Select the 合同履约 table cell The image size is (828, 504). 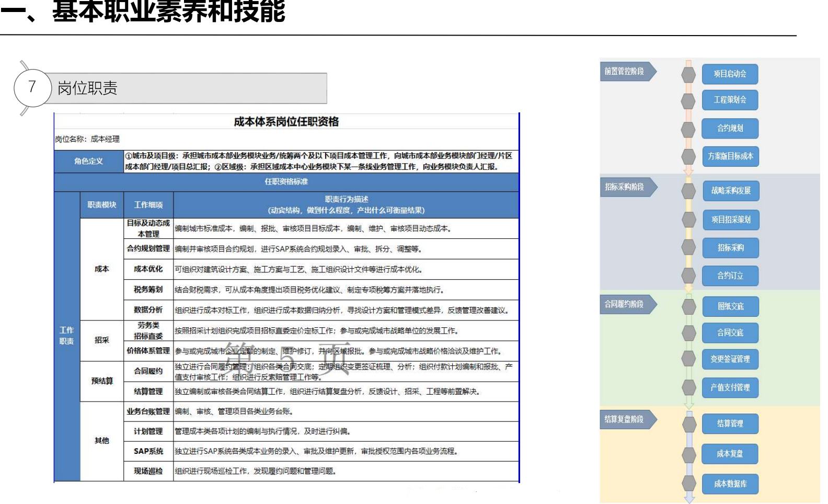(148, 371)
